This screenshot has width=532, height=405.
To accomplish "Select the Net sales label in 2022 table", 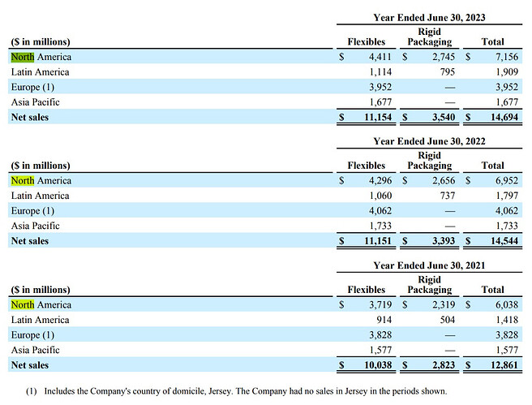I will [30, 241].
